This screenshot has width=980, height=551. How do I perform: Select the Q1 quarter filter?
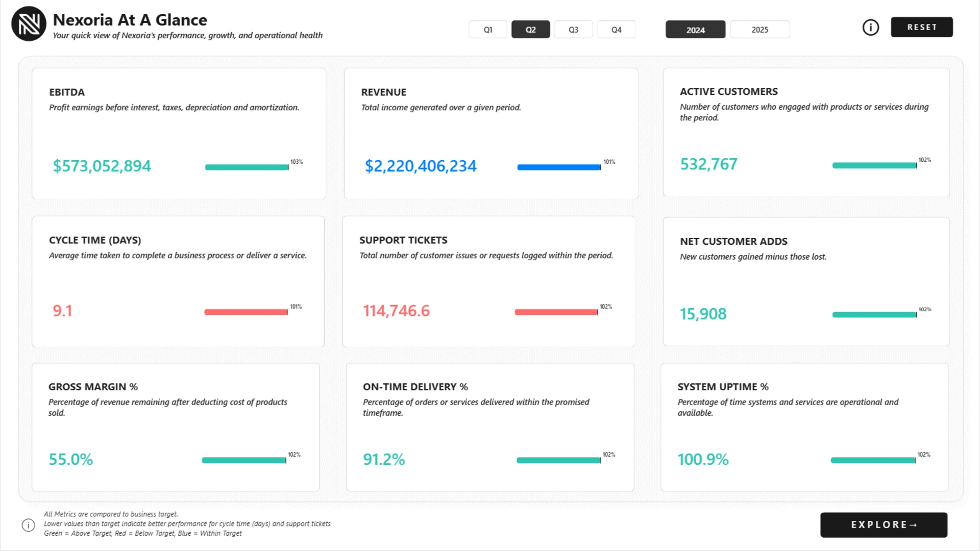point(488,30)
